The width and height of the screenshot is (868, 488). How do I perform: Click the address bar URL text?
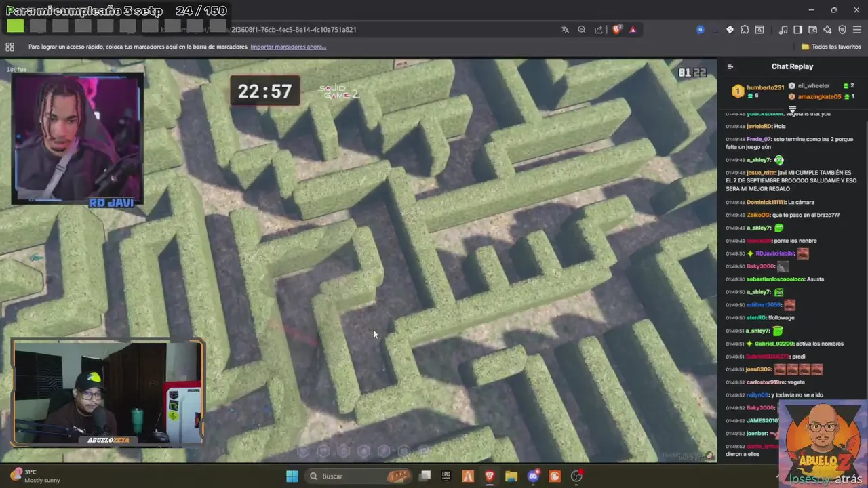(293, 30)
